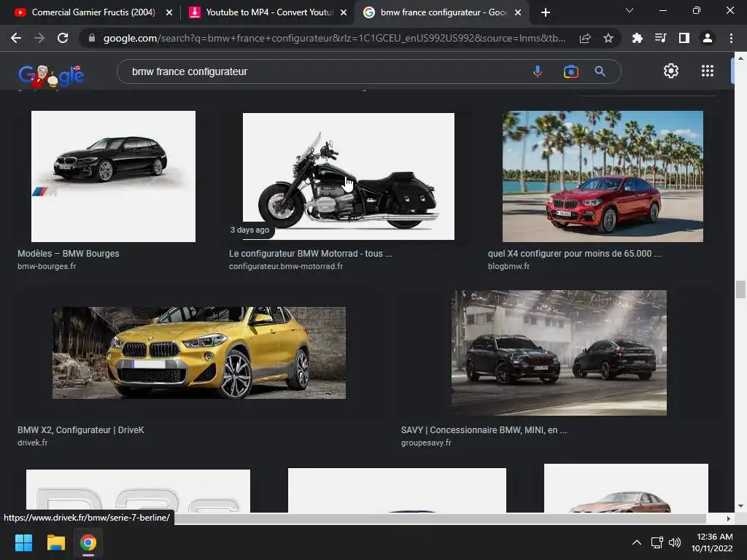The width and height of the screenshot is (747, 560).
Task: Open network status tray icon
Action: click(657, 542)
